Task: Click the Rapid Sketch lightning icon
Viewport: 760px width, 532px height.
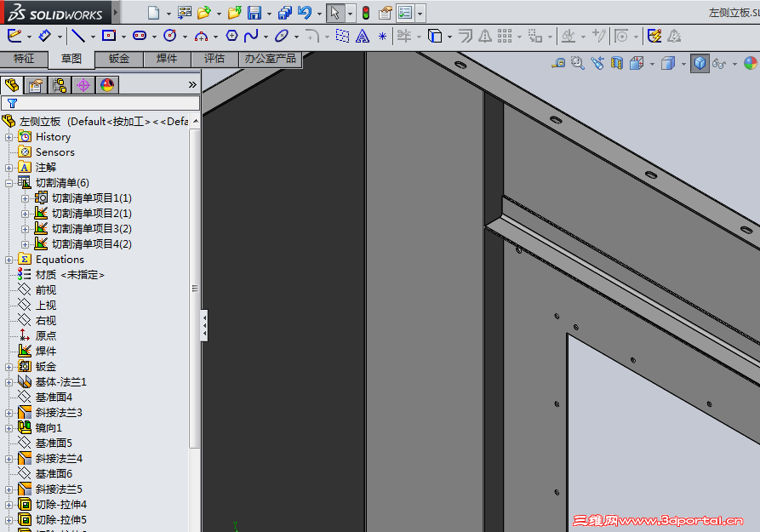Action: point(654,36)
